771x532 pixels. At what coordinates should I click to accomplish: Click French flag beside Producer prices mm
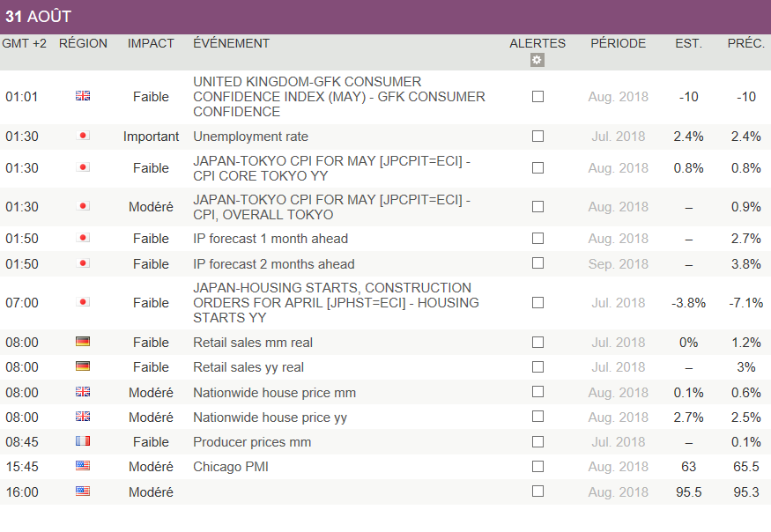83,442
